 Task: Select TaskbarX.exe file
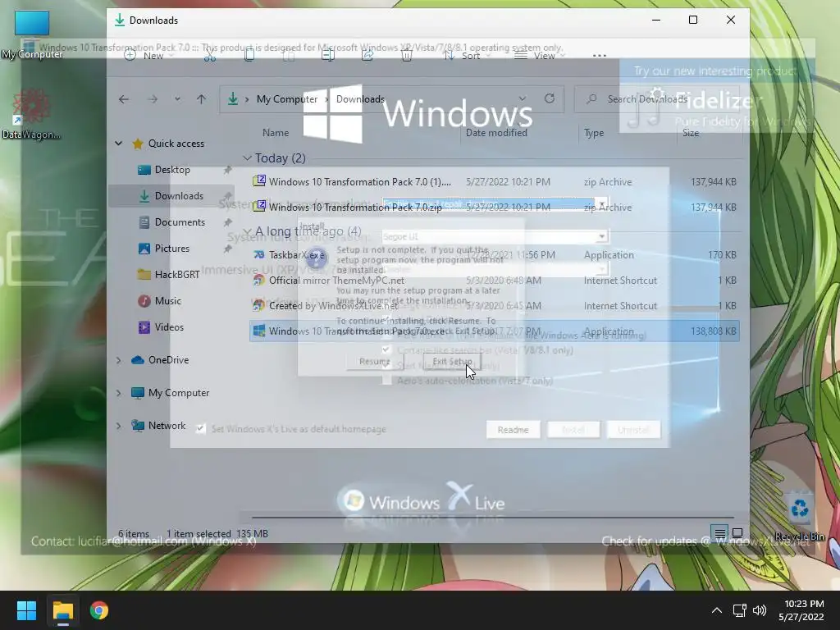point(494,255)
